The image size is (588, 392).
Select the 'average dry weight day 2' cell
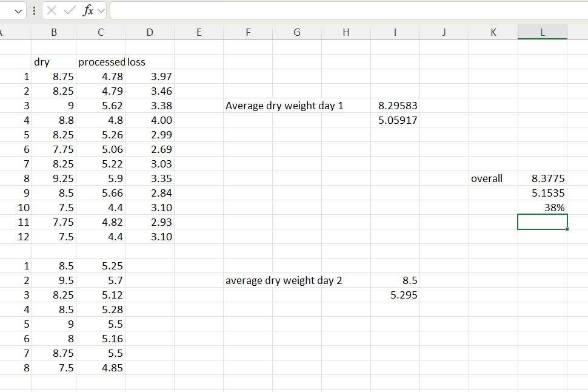pyautogui.click(x=284, y=280)
